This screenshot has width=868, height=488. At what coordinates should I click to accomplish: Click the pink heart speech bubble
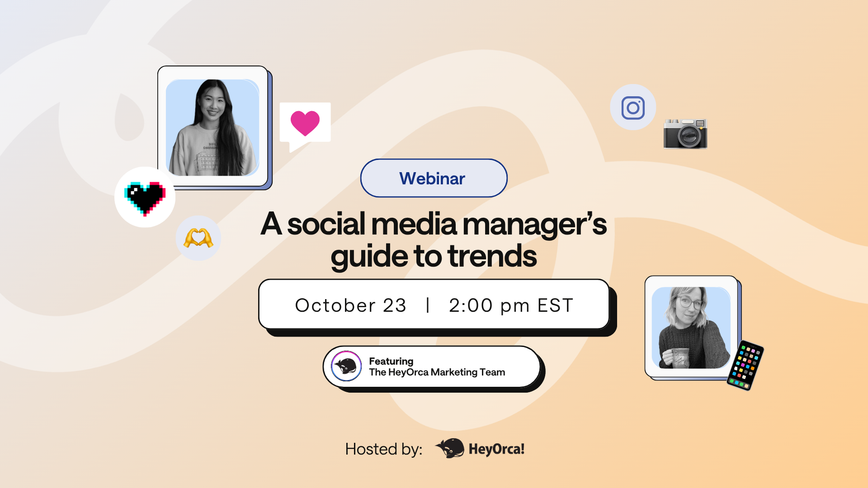(305, 123)
